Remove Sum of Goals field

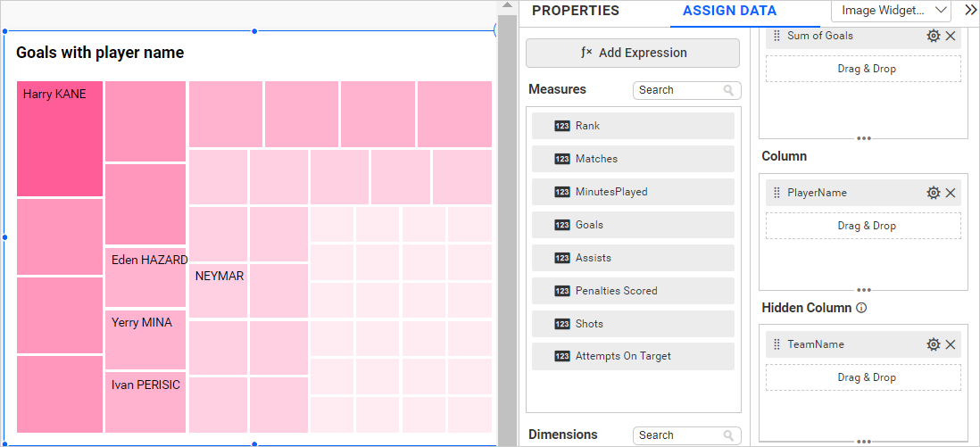[951, 36]
